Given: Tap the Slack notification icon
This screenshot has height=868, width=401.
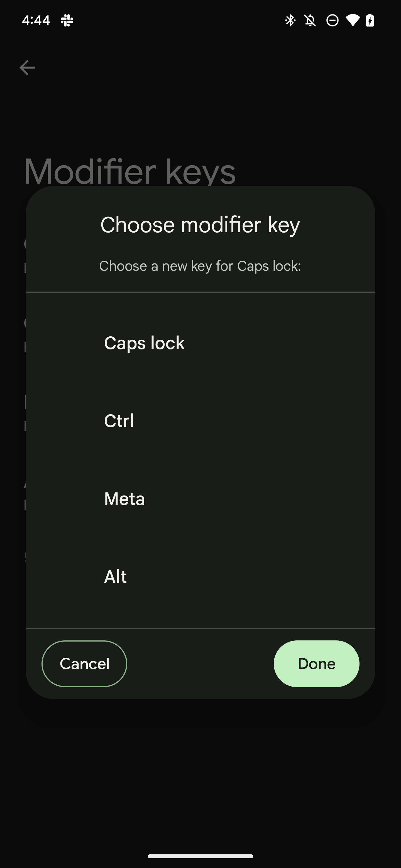Looking at the screenshot, I should [x=67, y=21].
